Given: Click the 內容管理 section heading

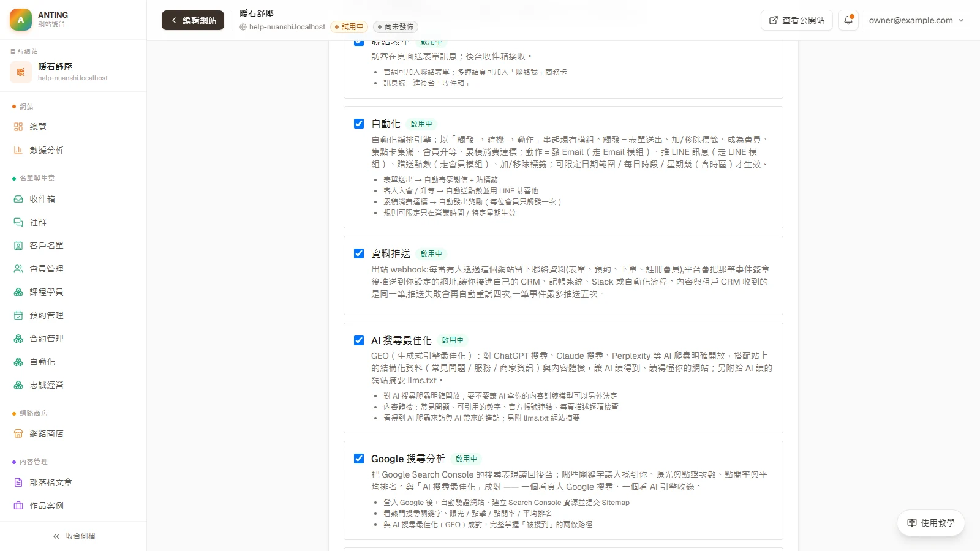Looking at the screenshot, I should tap(34, 462).
